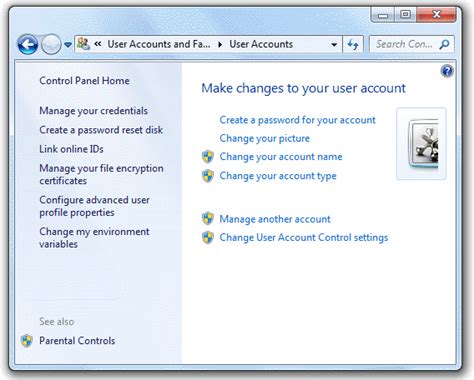Click shield icon beside Manage another account
This screenshot has width=474, height=380.
tap(208, 219)
